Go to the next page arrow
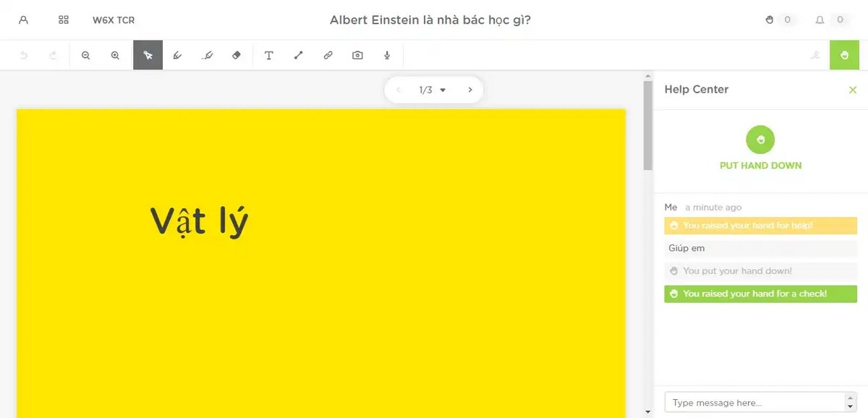The height and width of the screenshot is (418, 868). tap(470, 90)
